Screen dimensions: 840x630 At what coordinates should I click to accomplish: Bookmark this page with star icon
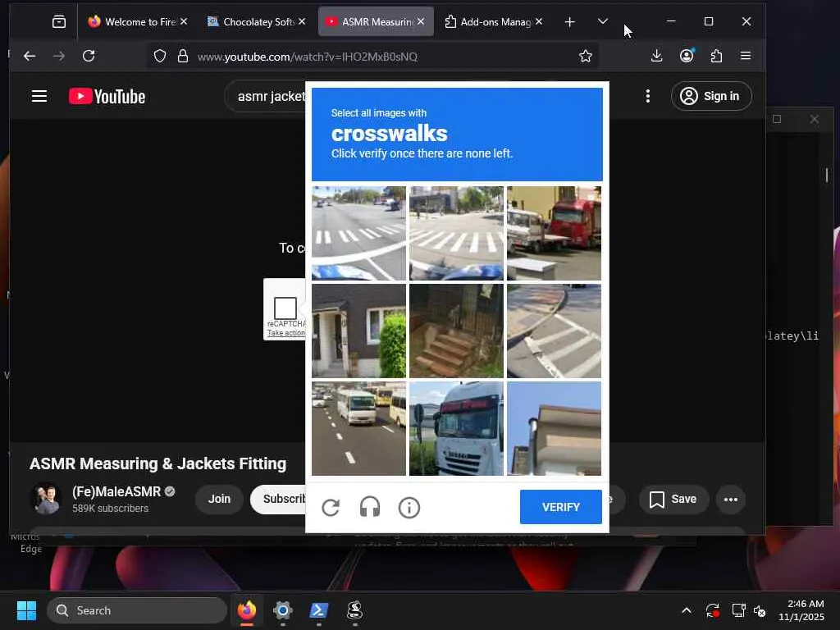pyautogui.click(x=586, y=56)
